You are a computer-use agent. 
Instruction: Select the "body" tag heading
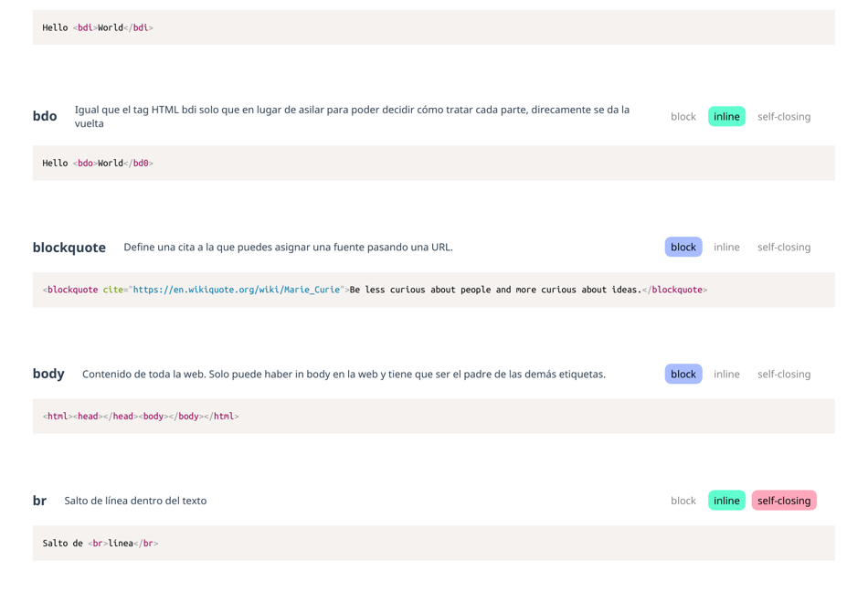(48, 374)
